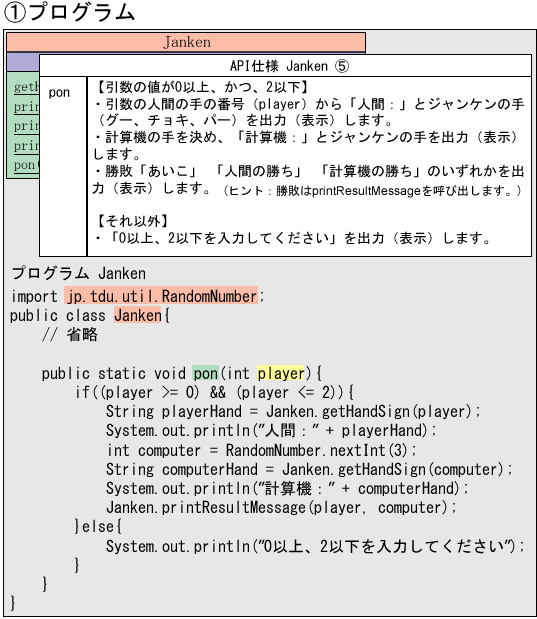Click the プログラム Janken heading
537x619 pixels.
pos(79,273)
